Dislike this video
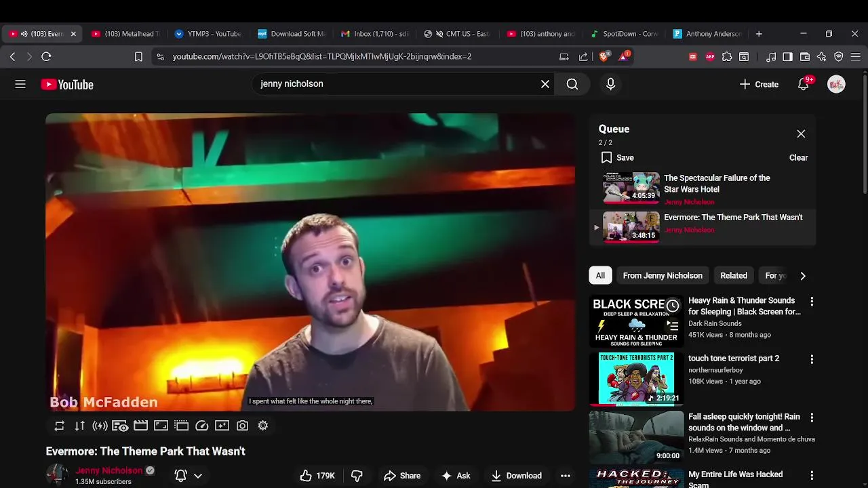Image resolution: width=868 pixels, height=488 pixels. (x=357, y=476)
